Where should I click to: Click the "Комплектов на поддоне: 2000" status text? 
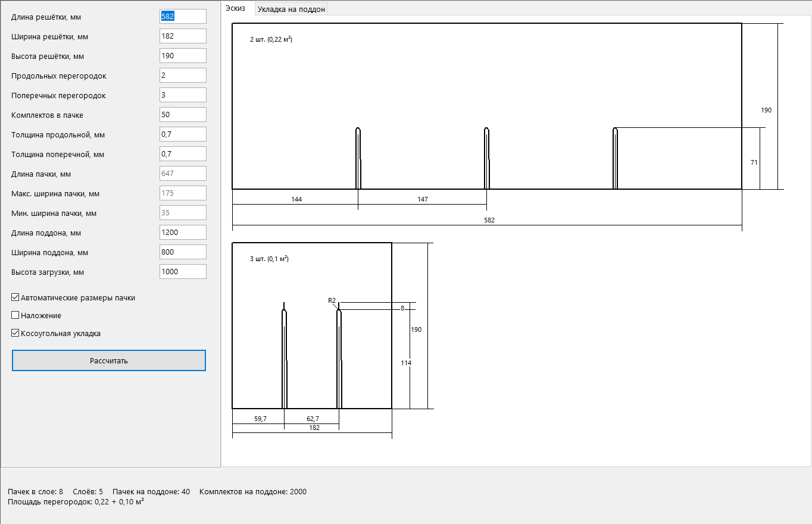point(253,492)
